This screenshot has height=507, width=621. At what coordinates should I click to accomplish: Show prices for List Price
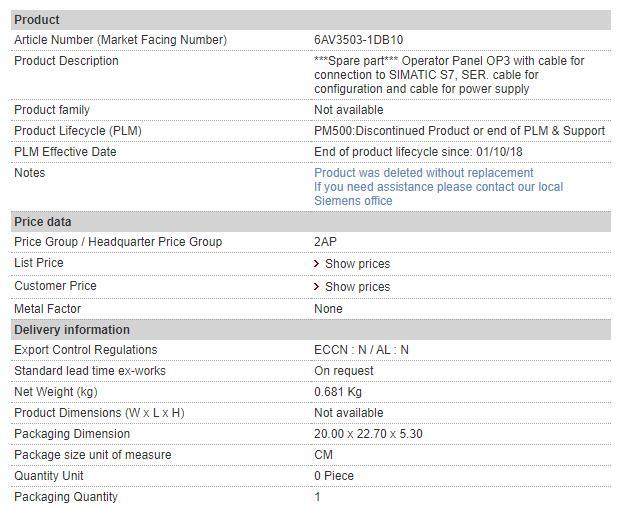pos(357,264)
